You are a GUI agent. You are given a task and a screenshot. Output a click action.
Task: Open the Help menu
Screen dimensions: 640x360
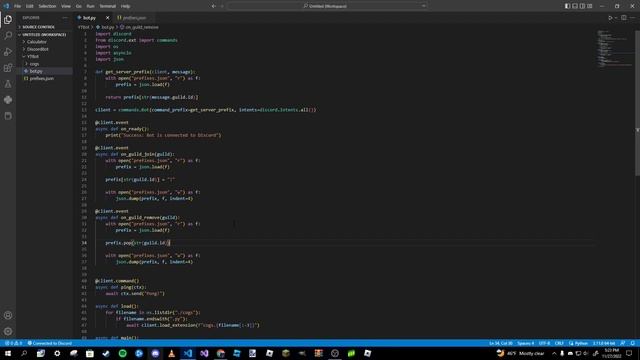[125, 6]
